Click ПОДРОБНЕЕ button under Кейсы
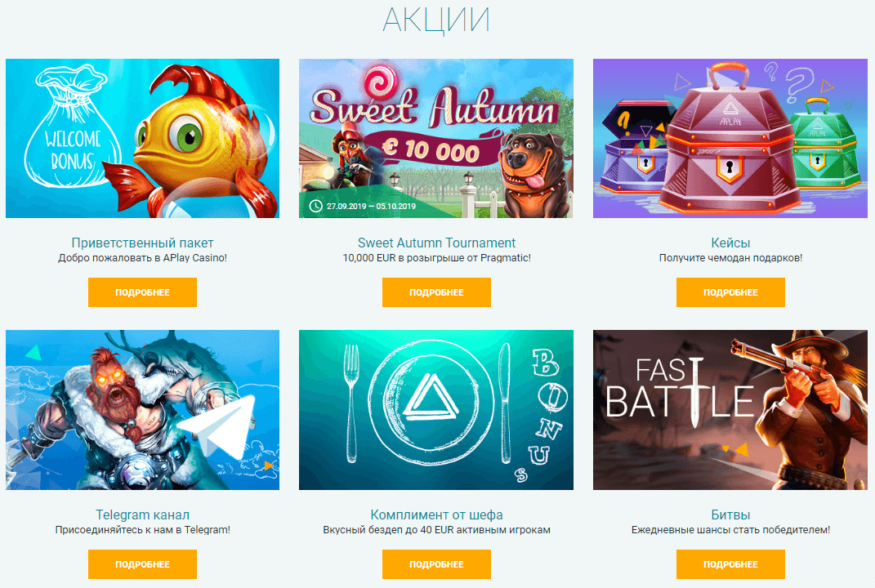Image resolution: width=875 pixels, height=588 pixels. (x=730, y=292)
